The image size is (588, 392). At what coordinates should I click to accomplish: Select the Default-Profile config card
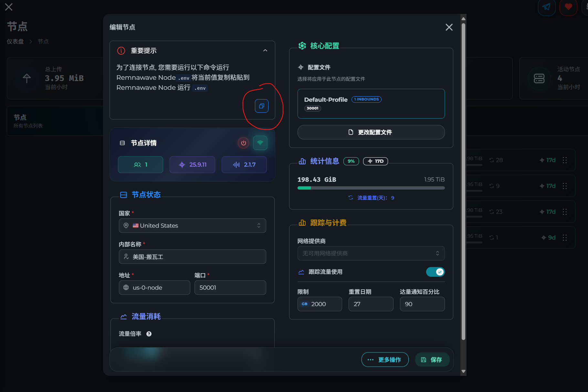(371, 104)
